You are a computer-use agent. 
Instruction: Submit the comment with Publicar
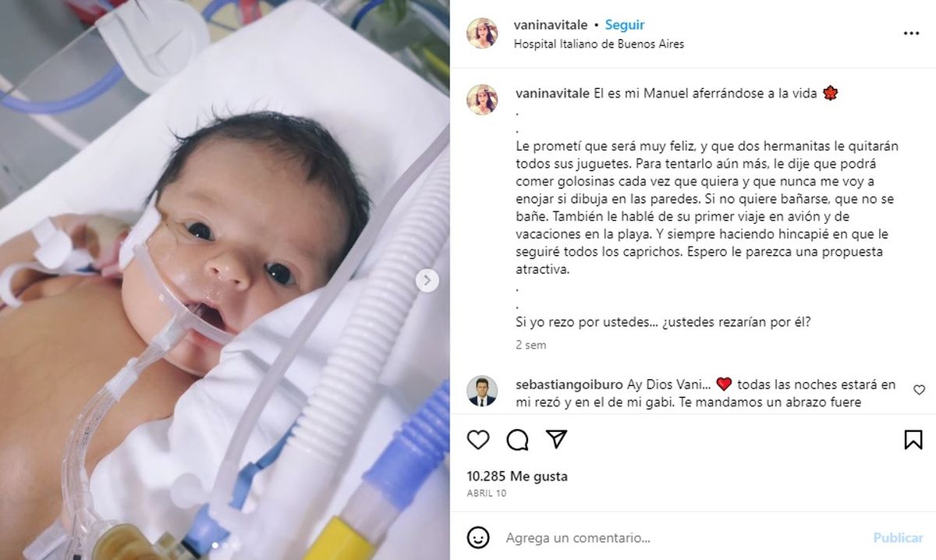898,537
